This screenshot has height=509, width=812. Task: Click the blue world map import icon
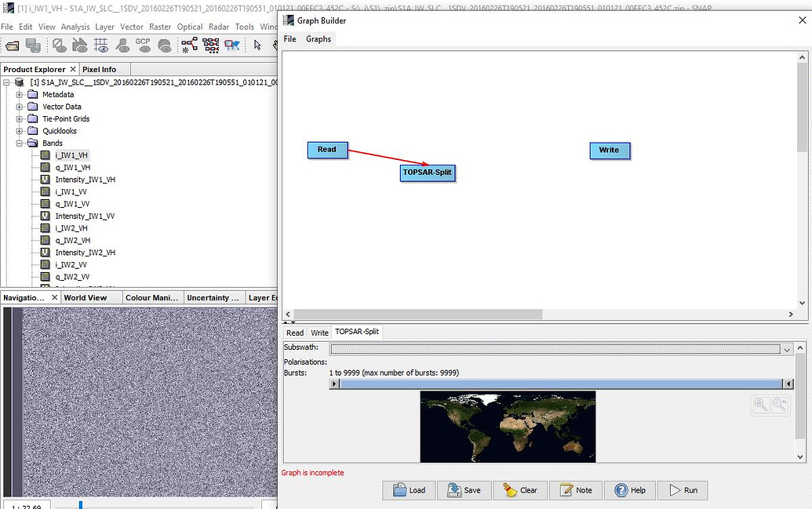(x=232, y=45)
